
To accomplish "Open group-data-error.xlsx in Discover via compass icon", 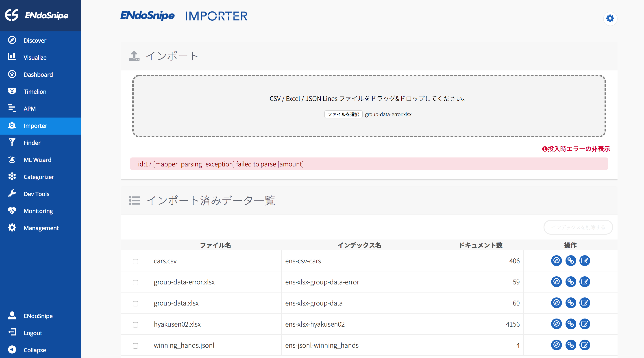I will point(556,282).
